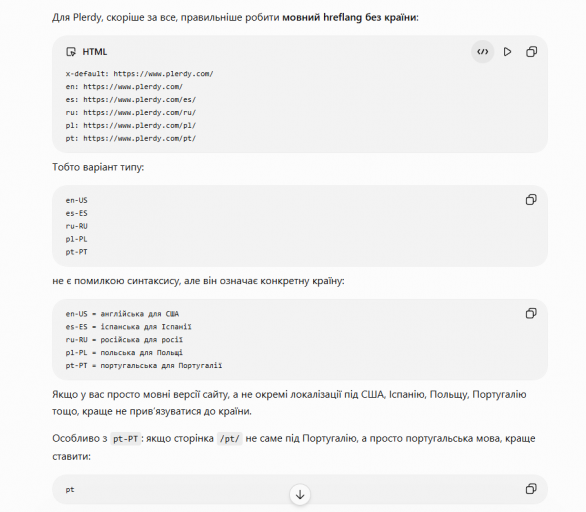Click the en: plerdy.com URL line

124,87
